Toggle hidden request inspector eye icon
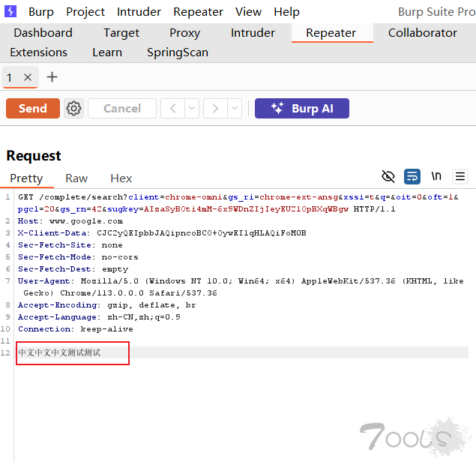This screenshot has width=476, height=462. 388,177
